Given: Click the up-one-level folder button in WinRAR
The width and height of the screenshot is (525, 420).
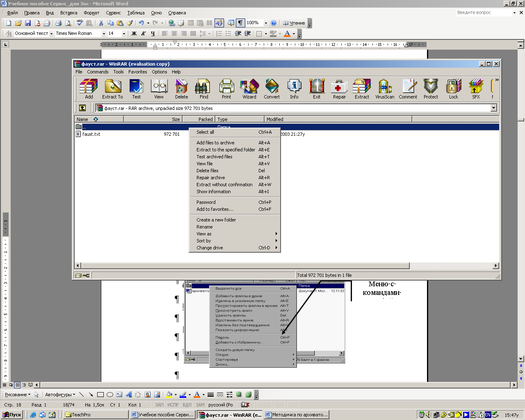Looking at the screenshot, I should point(82,108).
